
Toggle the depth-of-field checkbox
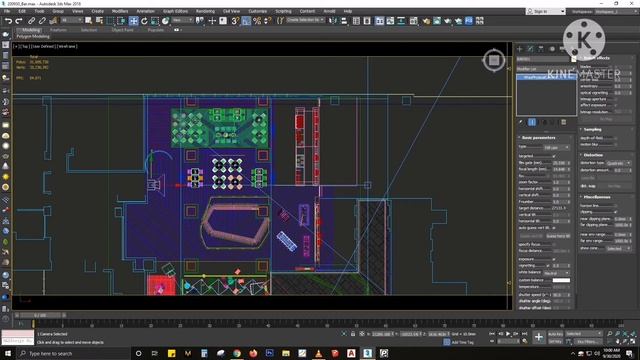[616, 138]
